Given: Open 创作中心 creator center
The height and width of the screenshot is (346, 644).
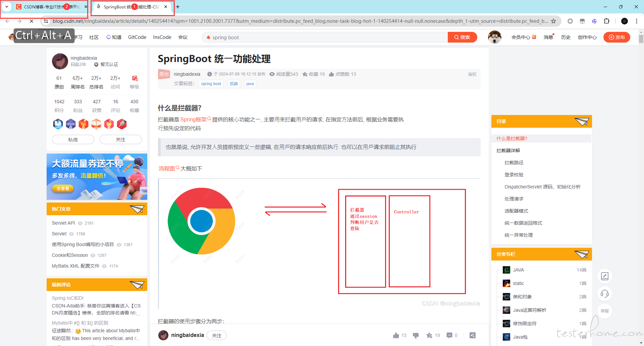Looking at the screenshot, I should 587,37.
